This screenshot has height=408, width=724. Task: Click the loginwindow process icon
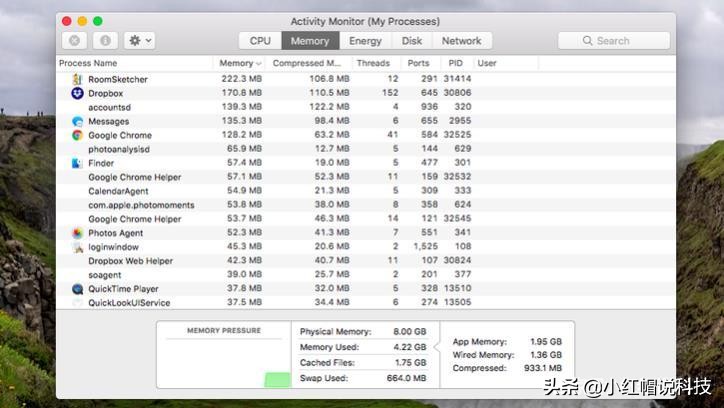pyautogui.click(x=77, y=247)
